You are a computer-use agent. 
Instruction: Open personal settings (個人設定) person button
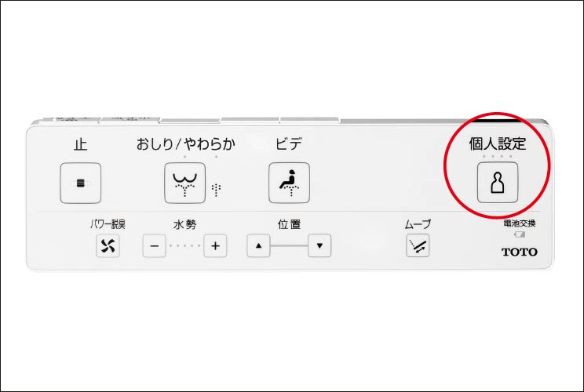tap(498, 182)
